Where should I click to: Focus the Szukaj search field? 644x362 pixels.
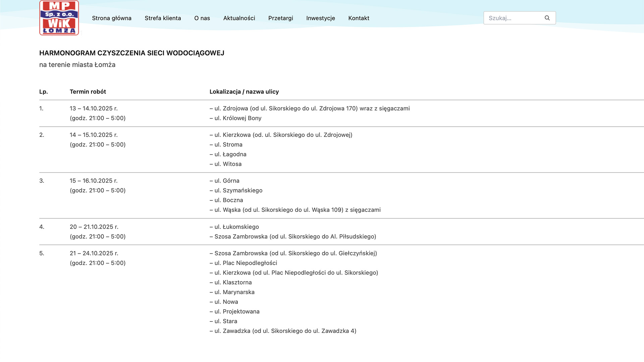point(513,18)
